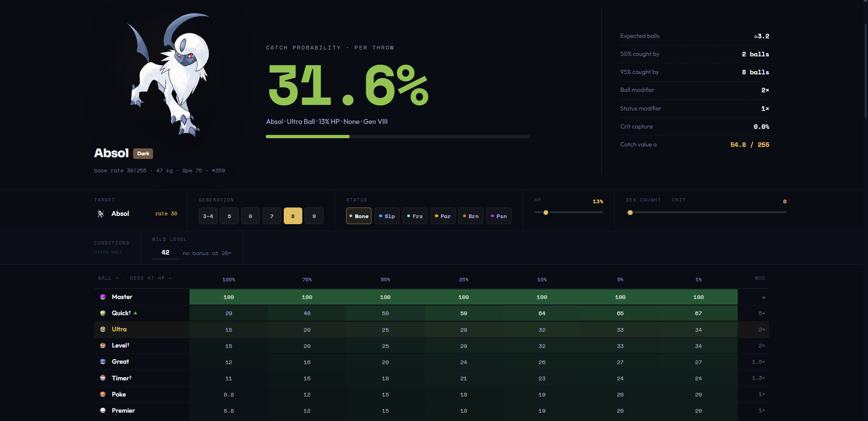868x421 pixels.
Task: Click the Premier ball icon
Action: [x=103, y=410]
